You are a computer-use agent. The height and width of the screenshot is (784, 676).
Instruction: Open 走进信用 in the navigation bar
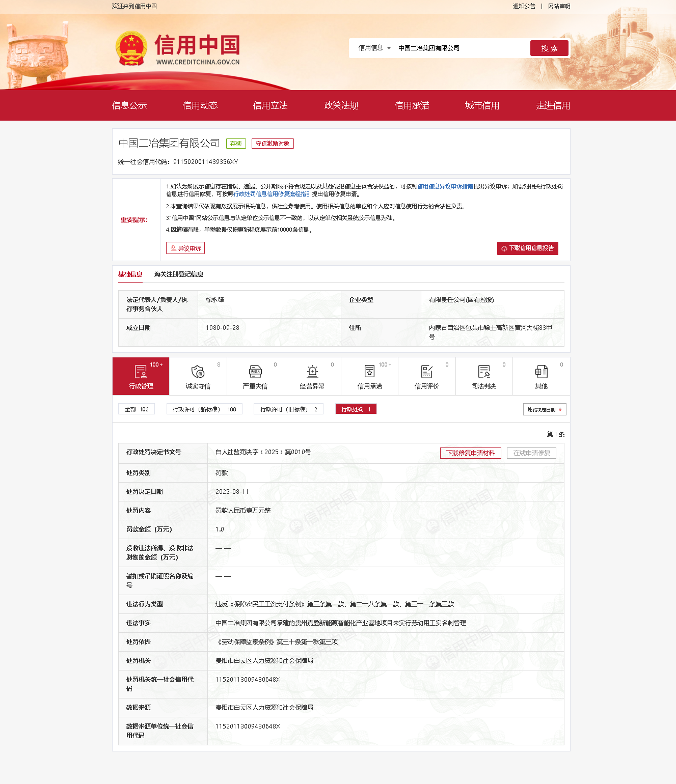(x=553, y=105)
